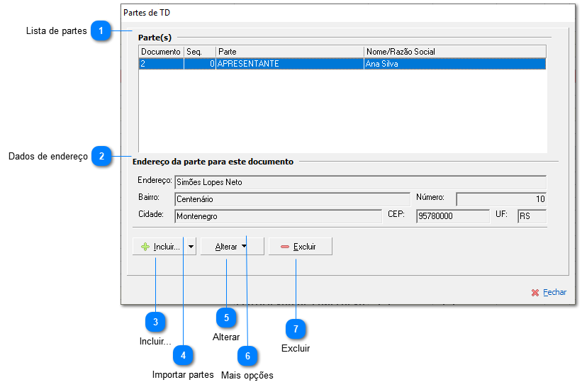This screenshot has width=582, height=392.
Task: Click the Seq. column header
Action: click(199, 52)
